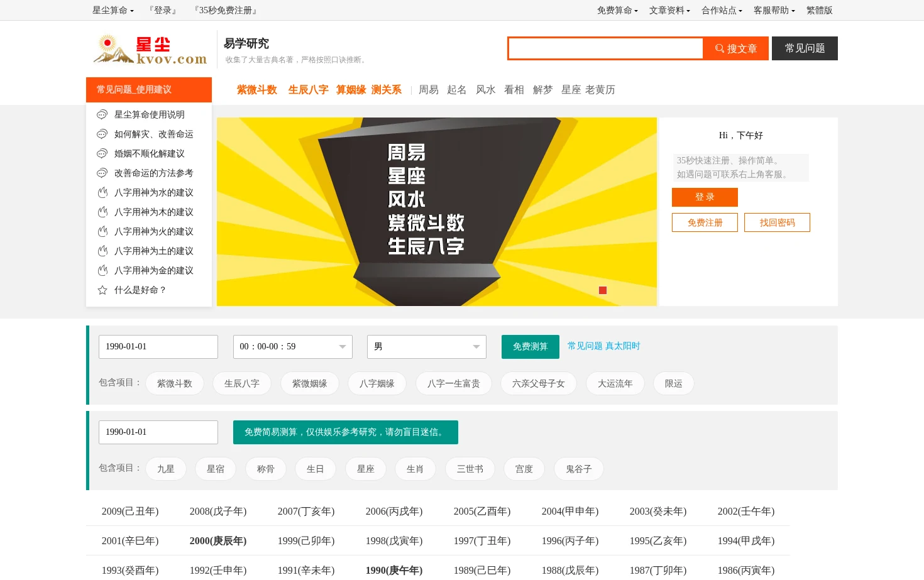This screenshot has height=580, width=924.
Task: Select the 限运 pill tag
Action: (674, 383)
